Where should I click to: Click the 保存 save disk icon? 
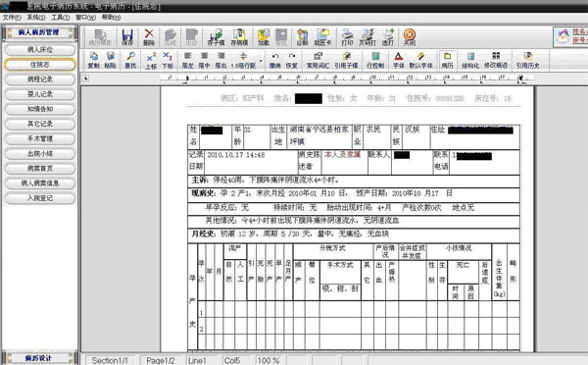pos(127,37)
